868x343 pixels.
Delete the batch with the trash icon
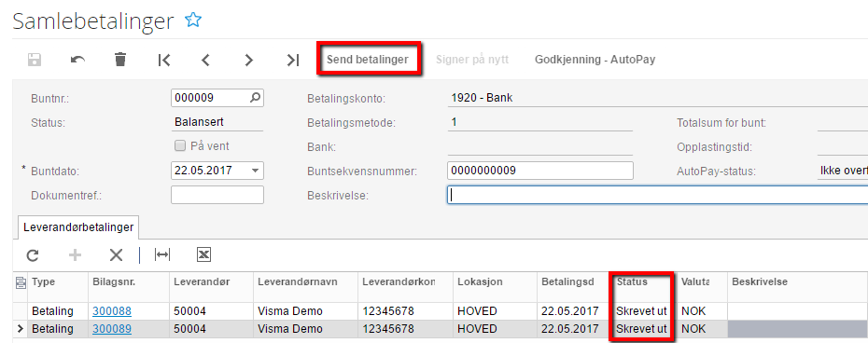[120, 60]
